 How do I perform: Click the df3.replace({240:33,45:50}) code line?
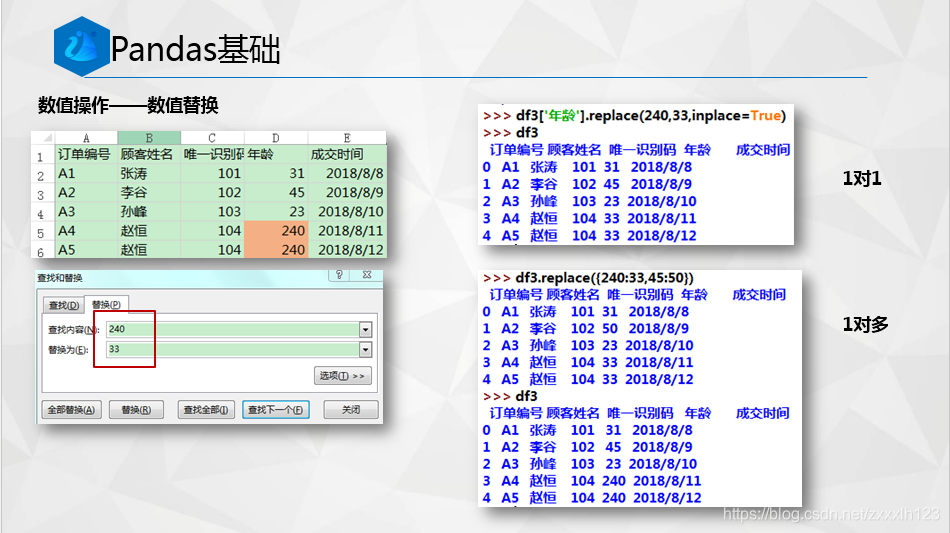tap(588, 277)
